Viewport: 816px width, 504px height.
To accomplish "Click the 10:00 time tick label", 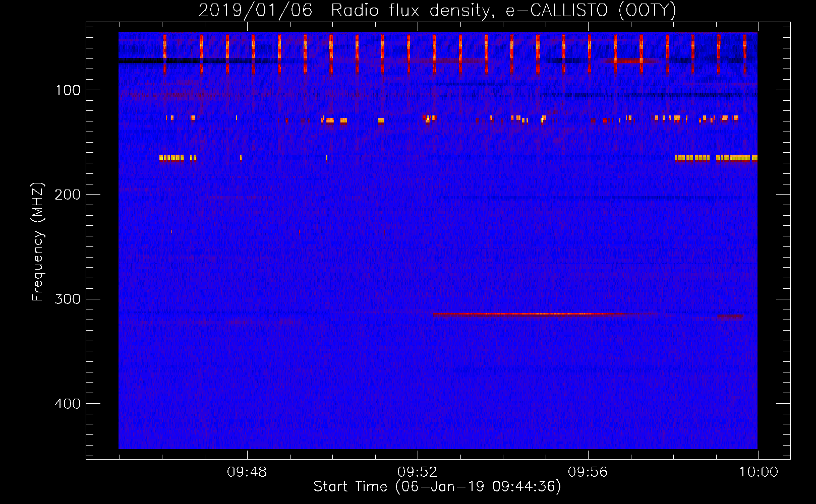I will point(759,472).
